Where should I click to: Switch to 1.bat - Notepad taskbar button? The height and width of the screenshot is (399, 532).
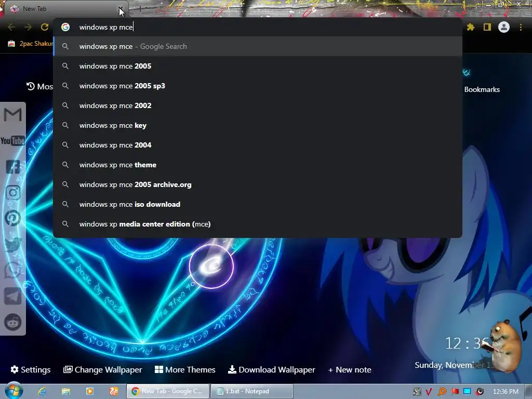point(251,391)
